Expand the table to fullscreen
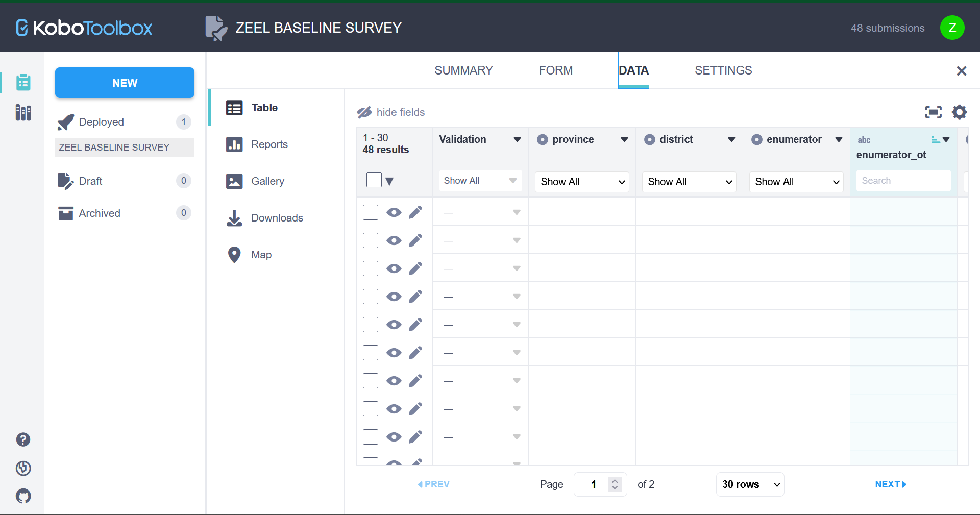980x515 pixels. [933, 112]
